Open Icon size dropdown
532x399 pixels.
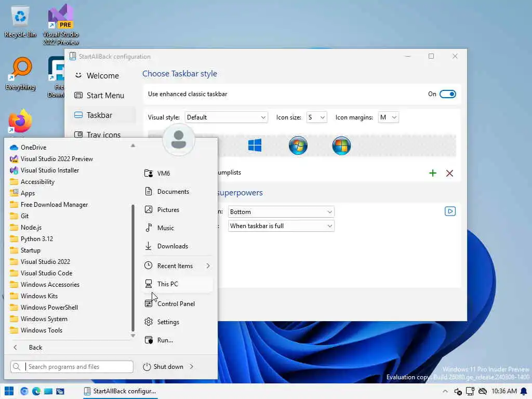pyautogui.click(x=316, y=117)
